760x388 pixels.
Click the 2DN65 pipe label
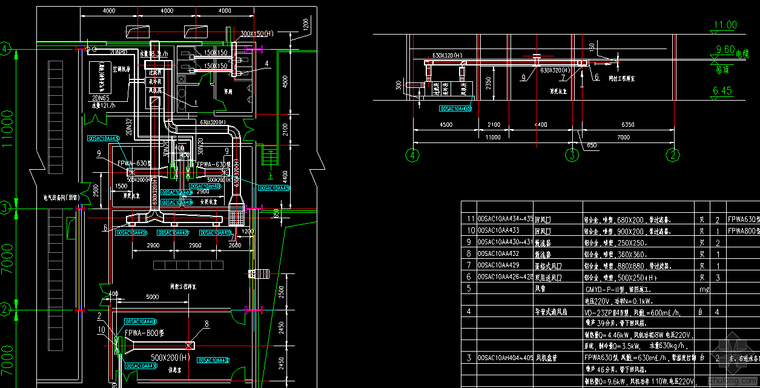[x=99, y=98]
